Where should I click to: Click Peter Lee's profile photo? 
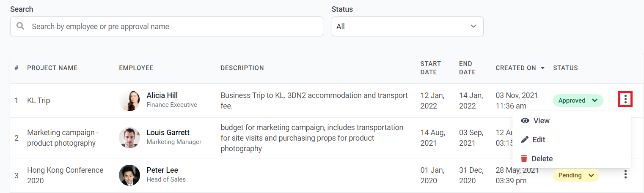pyautogui.click(x=129, y=175)
